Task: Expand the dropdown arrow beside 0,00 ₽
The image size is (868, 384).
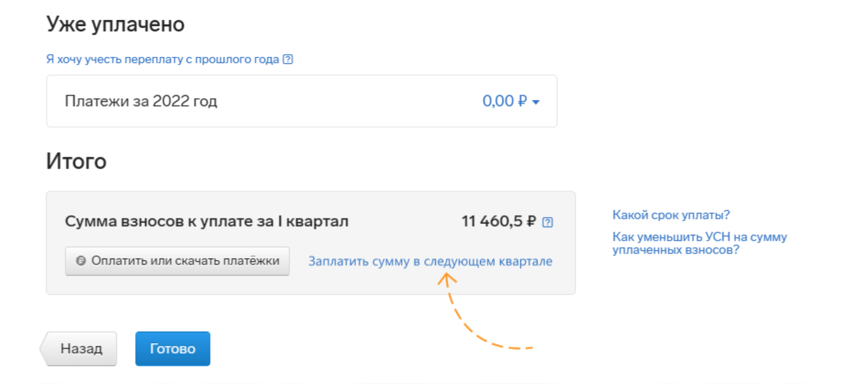Action: [536, 102]
